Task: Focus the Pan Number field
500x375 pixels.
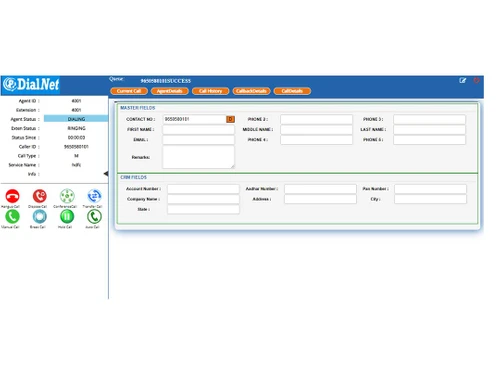Action: pyautogui.click(x=430, y=189)
